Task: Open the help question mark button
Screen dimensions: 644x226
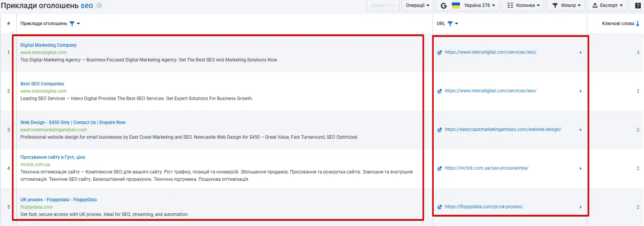Action: pyautogui.click(x=638, y=5)
